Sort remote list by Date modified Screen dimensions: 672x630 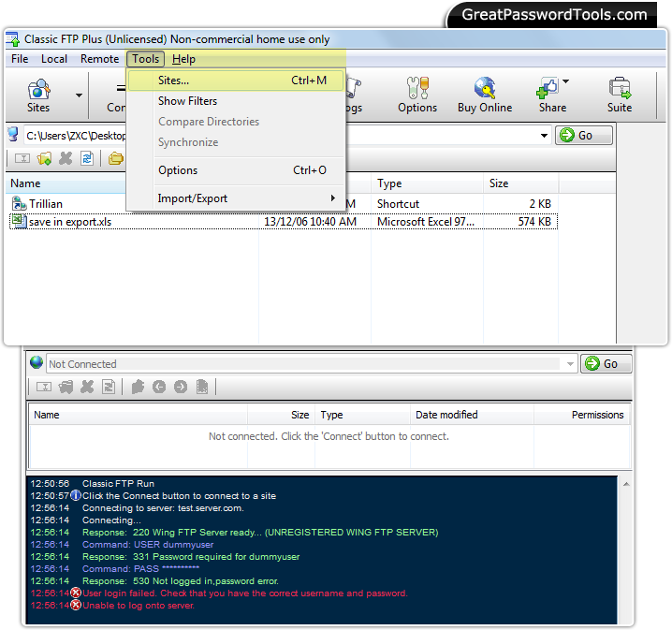pos(472,415)
